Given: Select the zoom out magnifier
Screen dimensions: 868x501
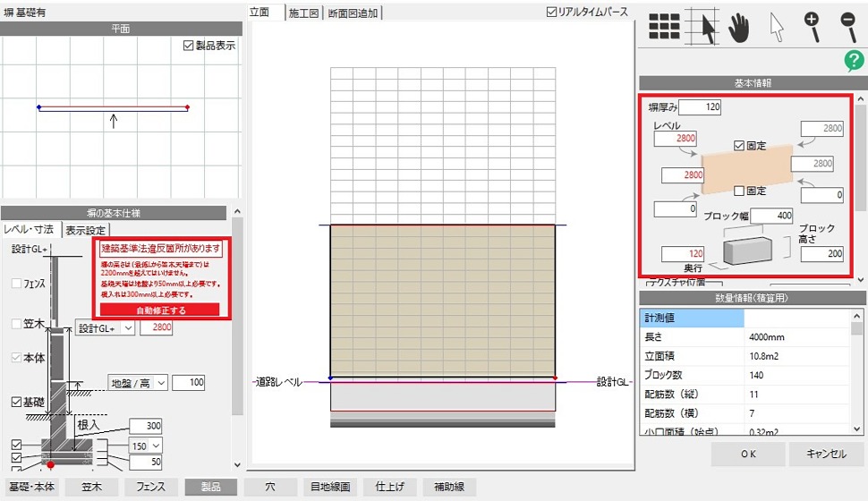Looking at the screenshot, I should coord(848,27).
